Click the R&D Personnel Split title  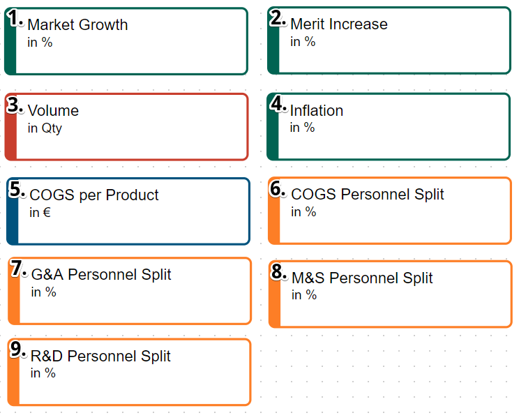tap(100, 357)
